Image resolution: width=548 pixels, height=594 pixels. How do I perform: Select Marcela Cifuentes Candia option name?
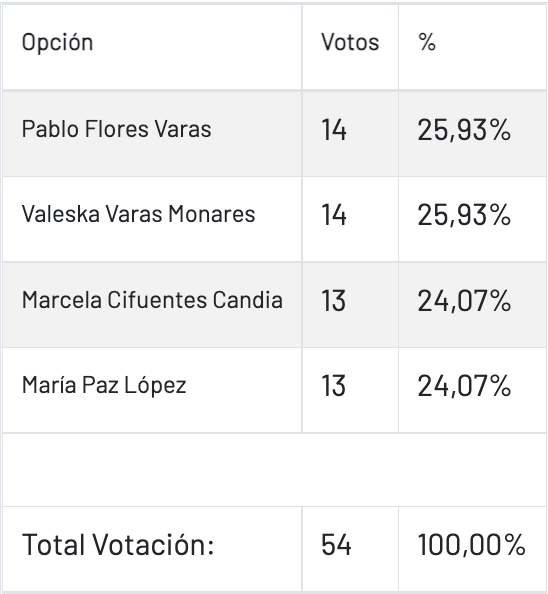[152, 300]
